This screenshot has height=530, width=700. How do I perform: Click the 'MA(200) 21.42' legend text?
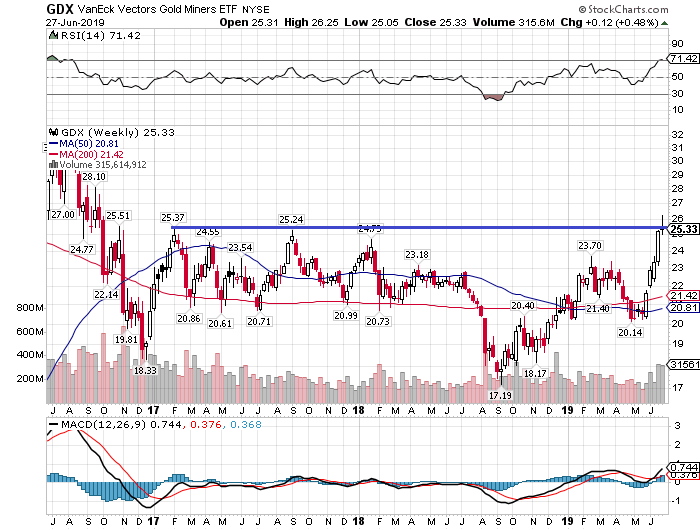click(x=92, y=154)
